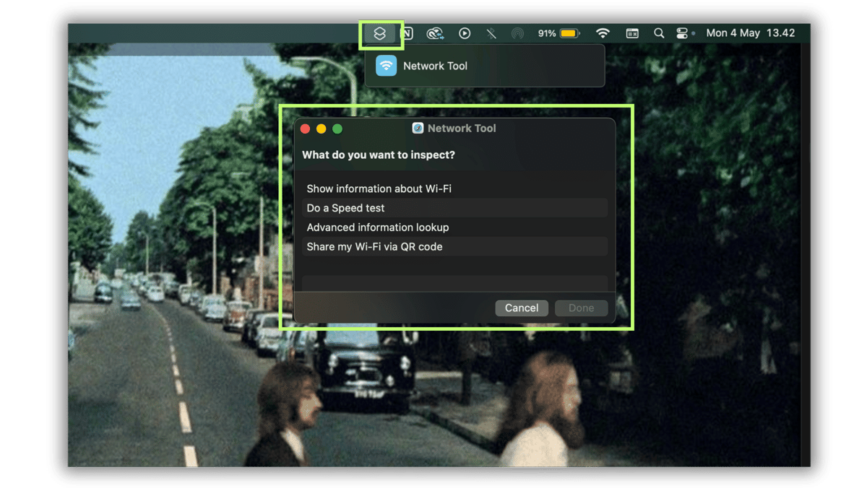Viewport: 867px width, 504px height.
Task: Choose Share my Wi-Fi via QR code
Action: point(455,247)
